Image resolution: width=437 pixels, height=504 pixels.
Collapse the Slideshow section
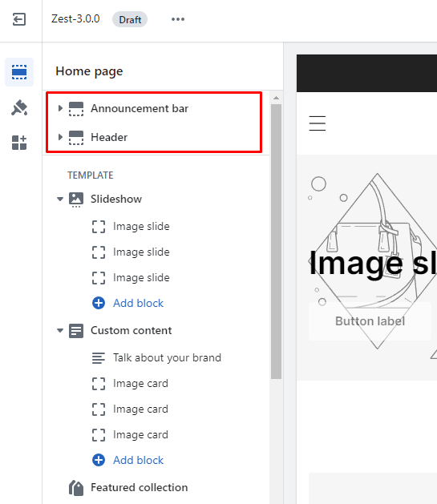tap(60, 199)
